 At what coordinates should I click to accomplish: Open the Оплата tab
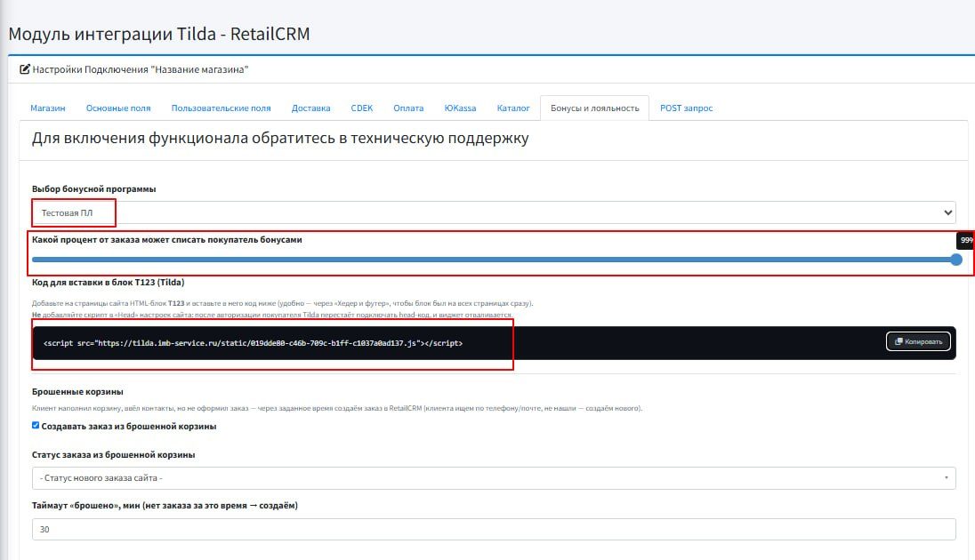pyautogui.click(x=408, y=108)
